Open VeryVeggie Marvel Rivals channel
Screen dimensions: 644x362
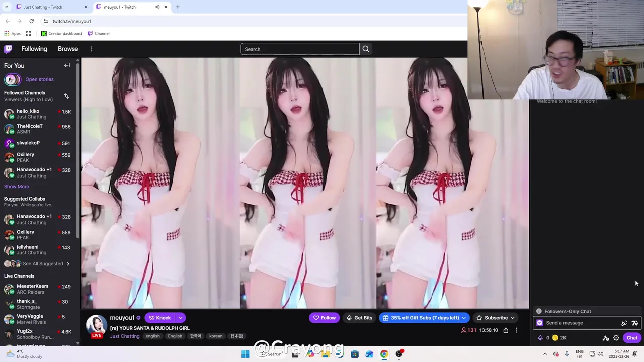coord(39,319)
